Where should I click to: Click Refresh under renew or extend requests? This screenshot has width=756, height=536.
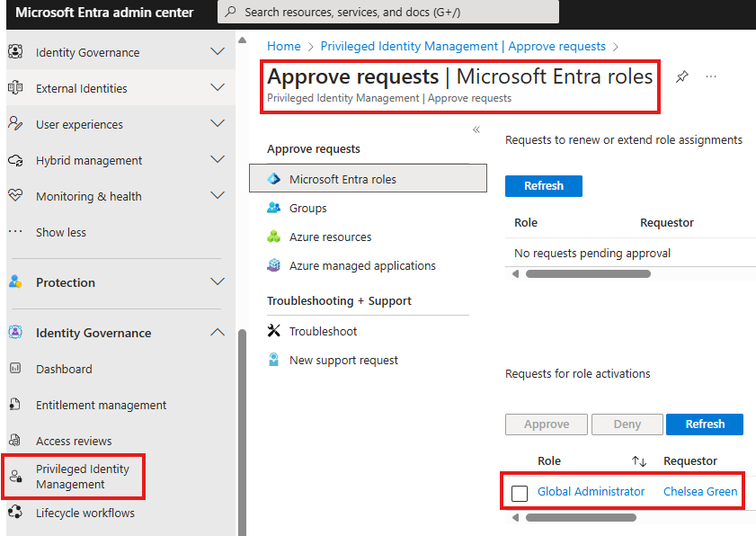click(x=543, y=186)
